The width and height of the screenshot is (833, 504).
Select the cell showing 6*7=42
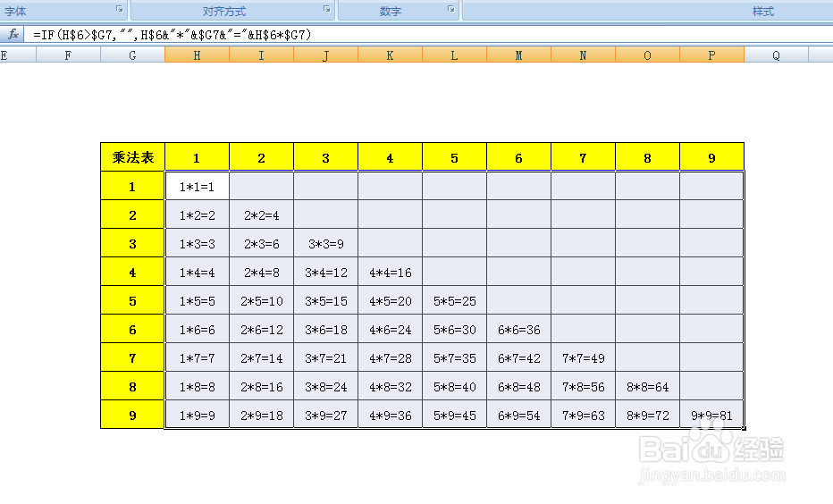click(x=518, y=358)
